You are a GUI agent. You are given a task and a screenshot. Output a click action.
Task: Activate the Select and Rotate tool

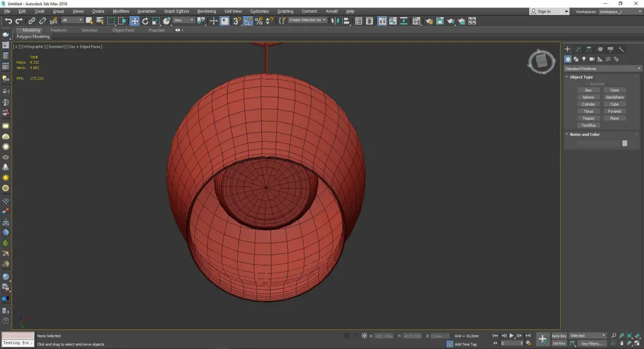tap(145, 21)
